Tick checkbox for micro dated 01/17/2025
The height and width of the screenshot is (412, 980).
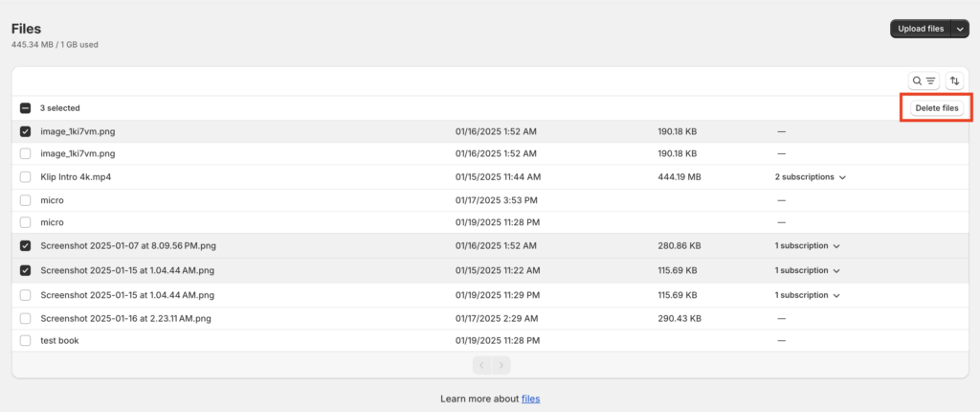pos(26,200)
